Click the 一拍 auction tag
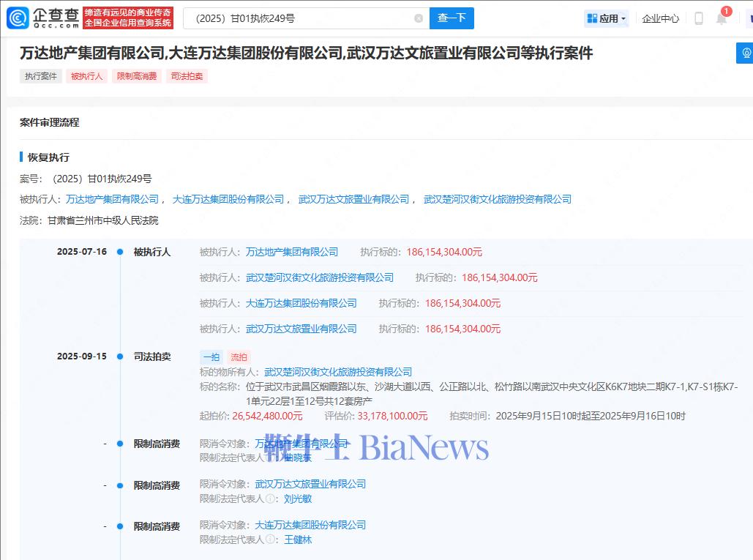Screen dimensions: 753x560 211,357
